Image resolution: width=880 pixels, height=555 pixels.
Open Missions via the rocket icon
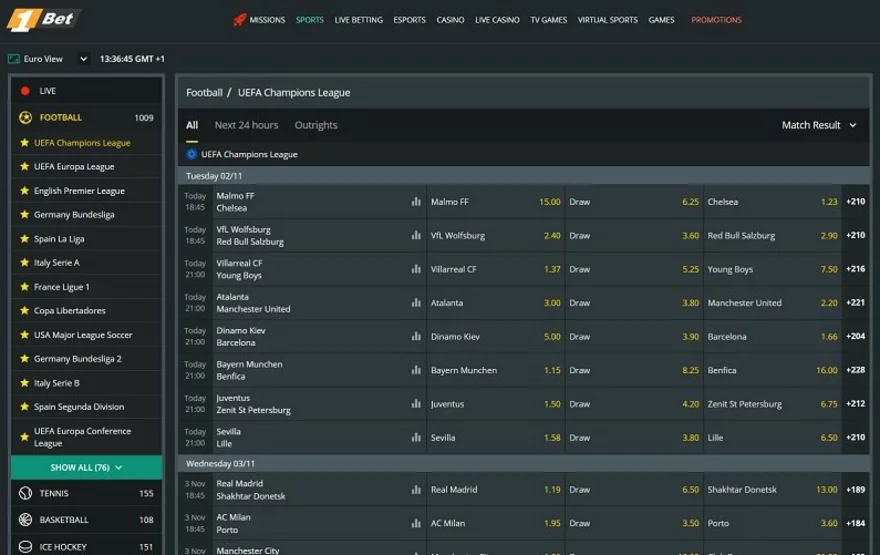click(x=240, y=20)
